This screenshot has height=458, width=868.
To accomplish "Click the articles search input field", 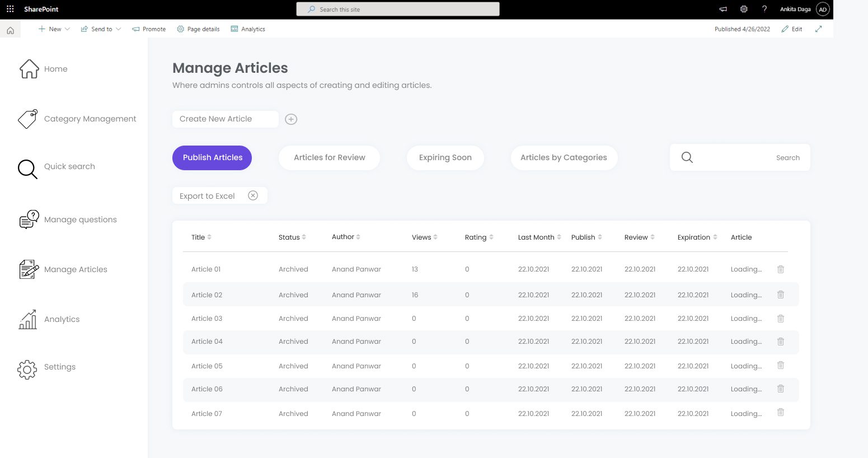I will 744,158.
